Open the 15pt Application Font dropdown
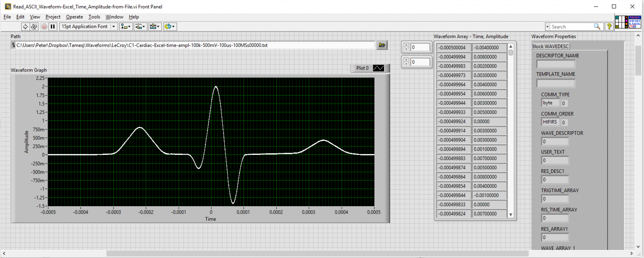644x258 pixels. [x=88, y=27]
